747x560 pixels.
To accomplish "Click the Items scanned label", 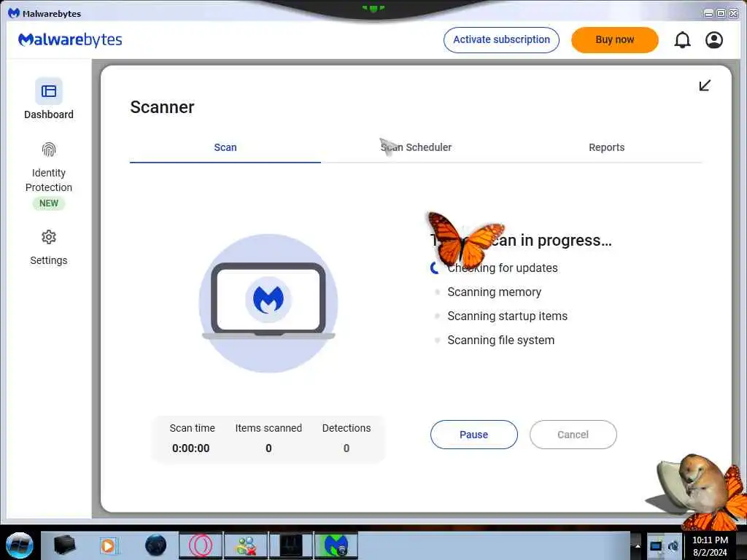I will [x=268, y=428].
